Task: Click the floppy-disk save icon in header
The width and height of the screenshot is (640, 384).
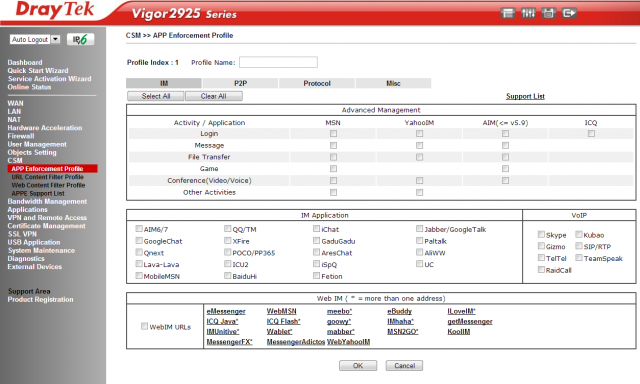Action: click(x=549, y=13)
